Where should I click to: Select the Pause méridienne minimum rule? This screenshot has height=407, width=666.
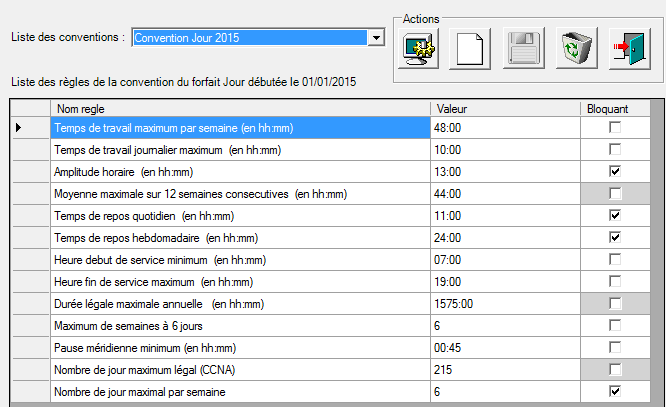(x=240, y=347)
